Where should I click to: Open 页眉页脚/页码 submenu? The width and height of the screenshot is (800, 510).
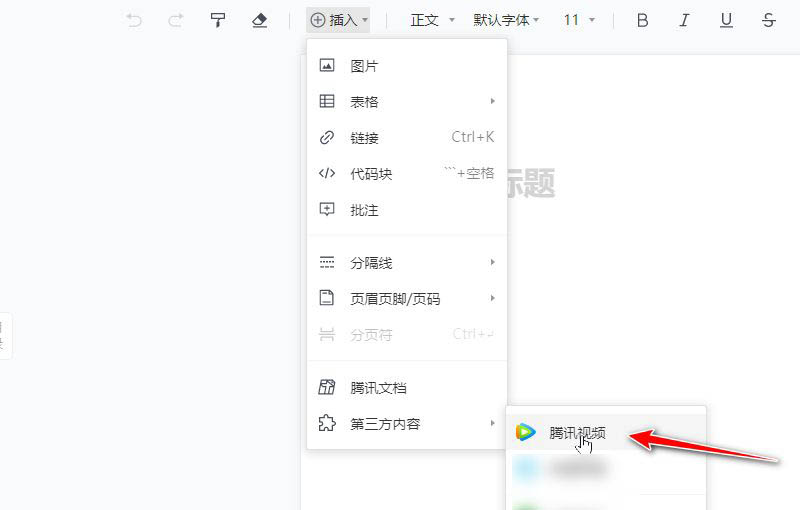click(407, 298)
